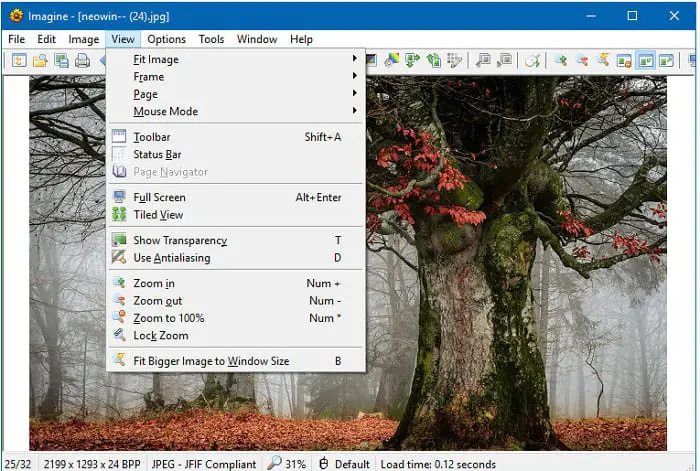Viewport: 700px width, 471px height.
Task: Toggle Toolbar visibility in View menu
Action: [236, 137]
